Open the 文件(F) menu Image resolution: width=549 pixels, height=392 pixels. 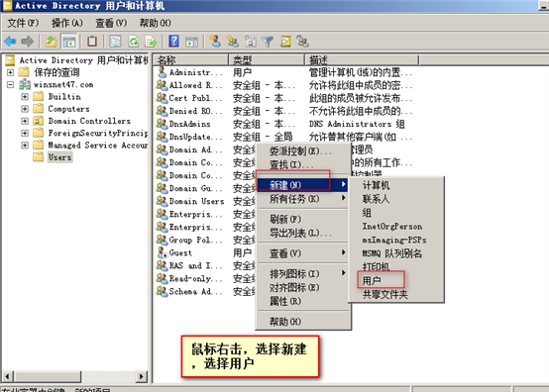(23, 23)
